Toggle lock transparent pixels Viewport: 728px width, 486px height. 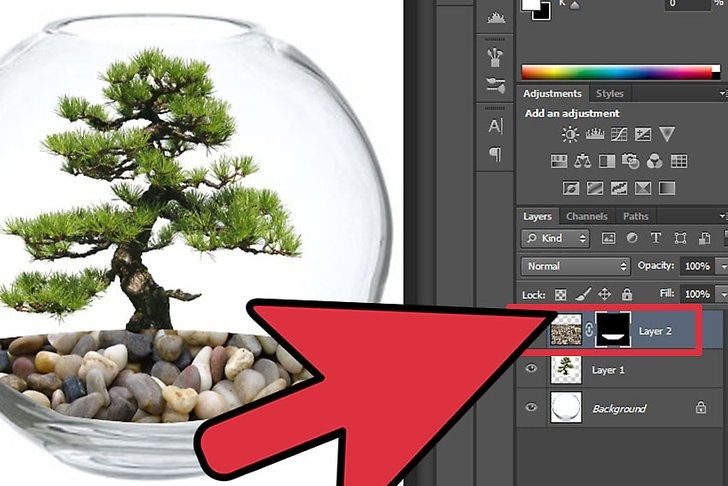pos(560,295)
